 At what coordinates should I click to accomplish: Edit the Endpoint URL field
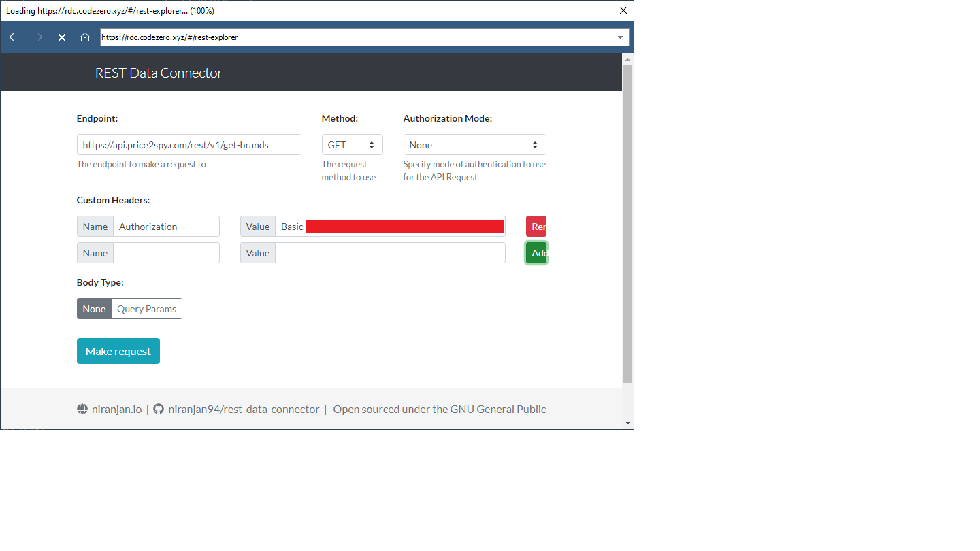(x=189, y=145)
